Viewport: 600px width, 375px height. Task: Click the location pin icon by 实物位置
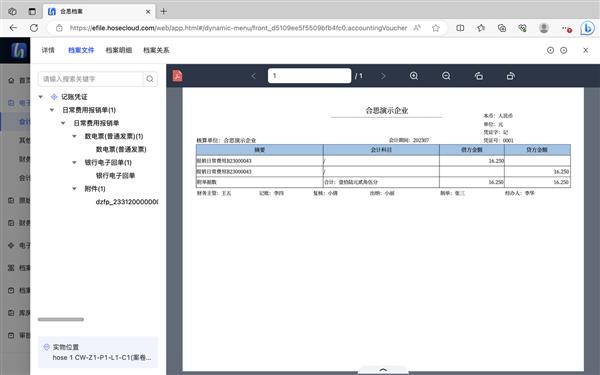(x=47, y=347)
